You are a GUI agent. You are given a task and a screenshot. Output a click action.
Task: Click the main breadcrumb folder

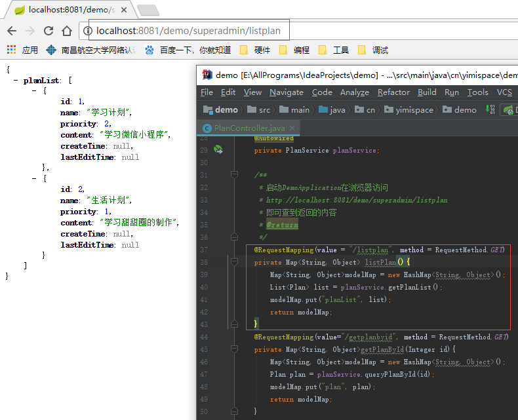pyautogui.click(x=294, y=109)
